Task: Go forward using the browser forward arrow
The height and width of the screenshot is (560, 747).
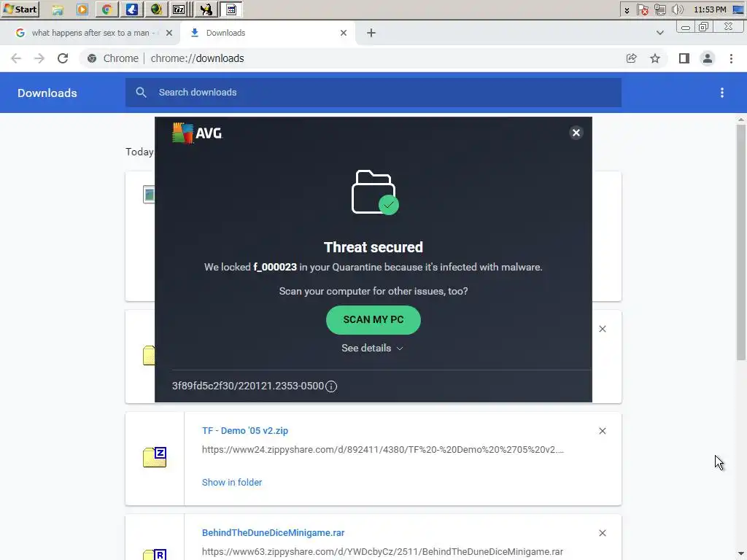Action: tap(39, 58)
